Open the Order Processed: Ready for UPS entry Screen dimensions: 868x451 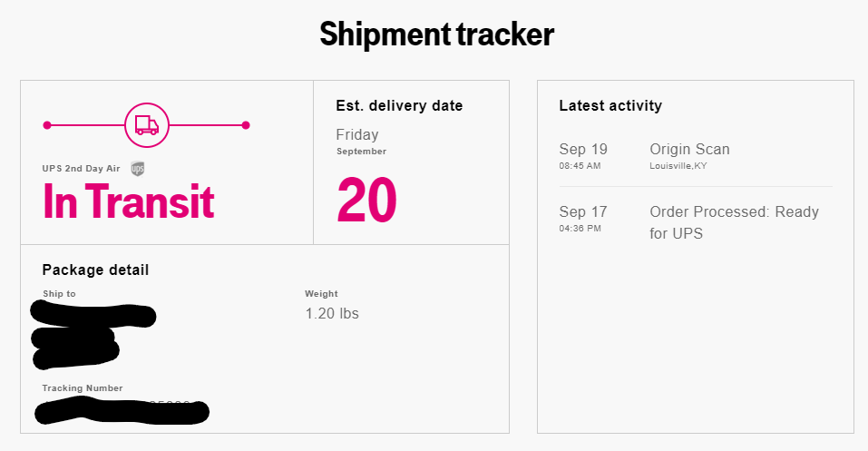tap(734, 222)
